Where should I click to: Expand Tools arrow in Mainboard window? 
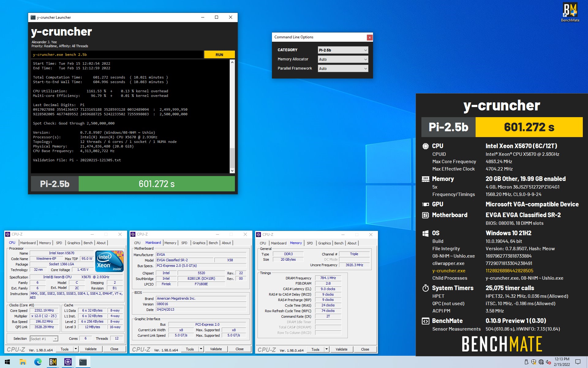(201, 349)
